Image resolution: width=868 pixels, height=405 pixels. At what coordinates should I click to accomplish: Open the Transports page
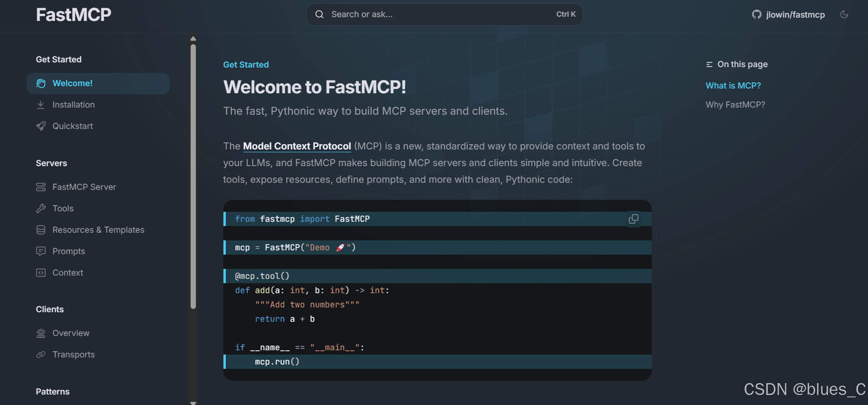tap(74, 355)
